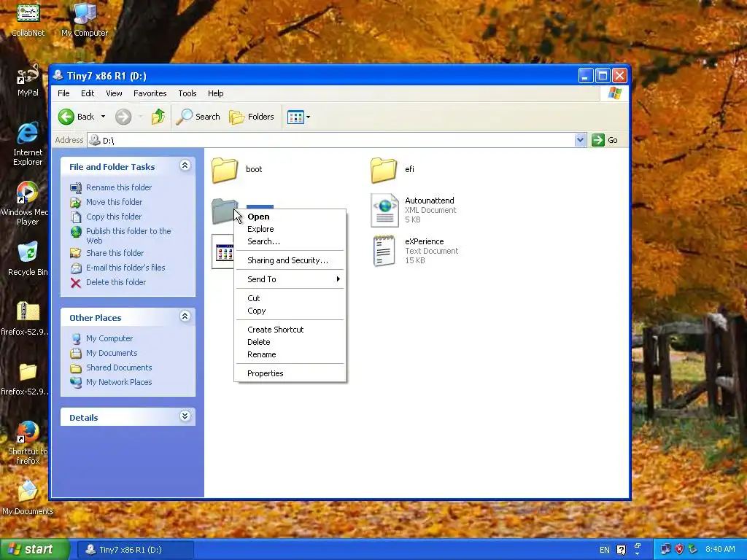
Task: Open the View menu
Action: (114, 93)
